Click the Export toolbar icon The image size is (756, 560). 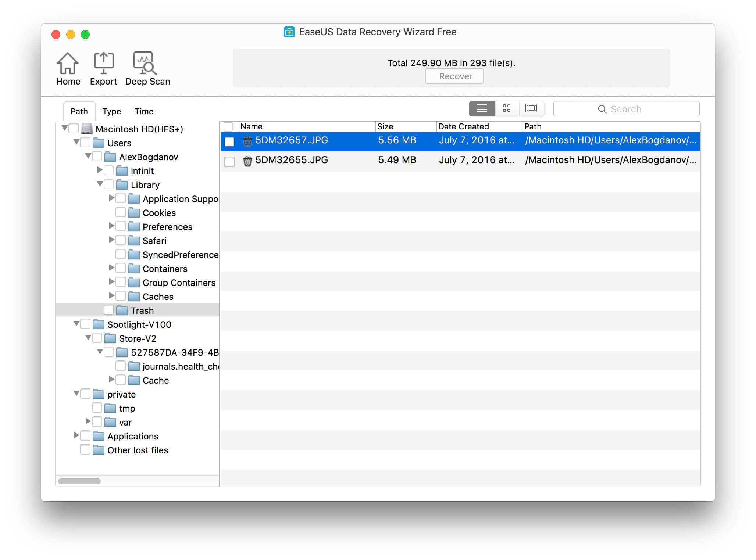click(x=104, y=63)
